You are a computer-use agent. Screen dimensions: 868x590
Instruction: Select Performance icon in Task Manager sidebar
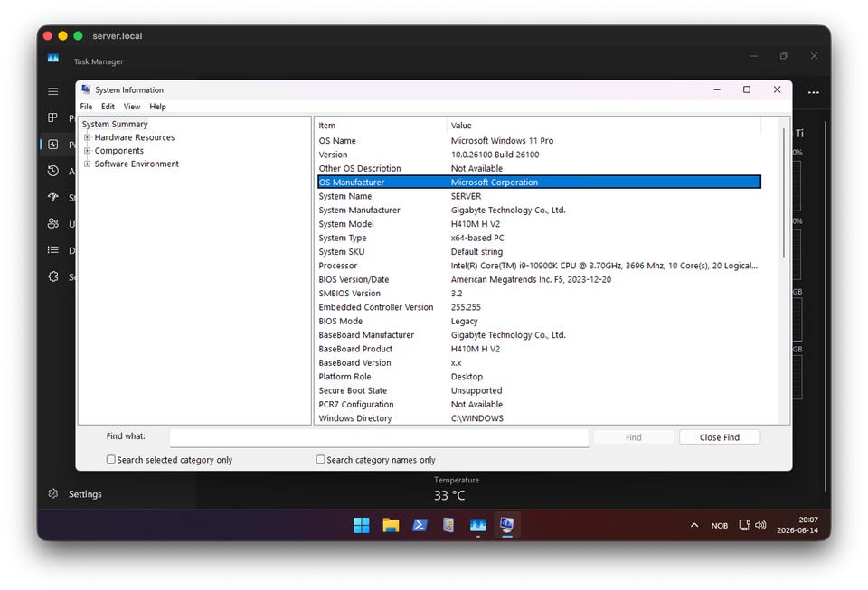click(53, 145)
